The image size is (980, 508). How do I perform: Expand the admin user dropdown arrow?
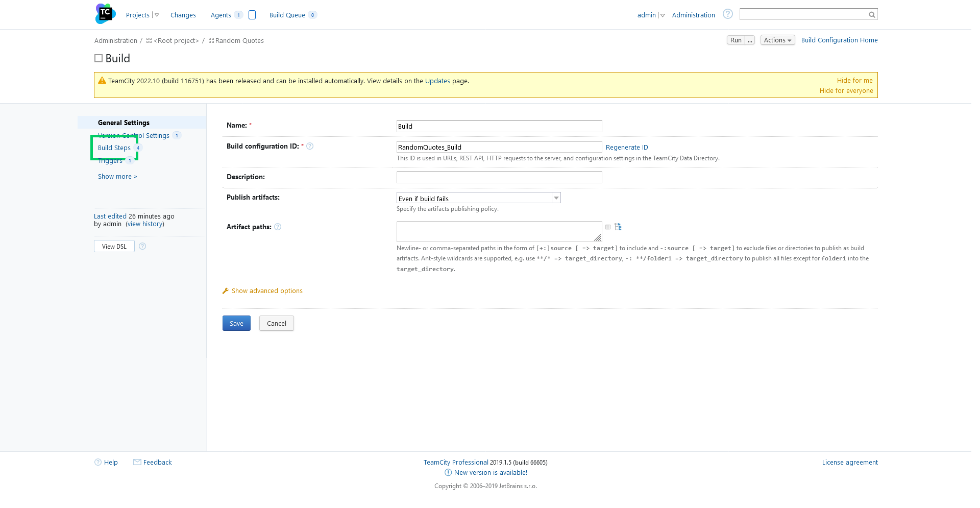point(663,15)
